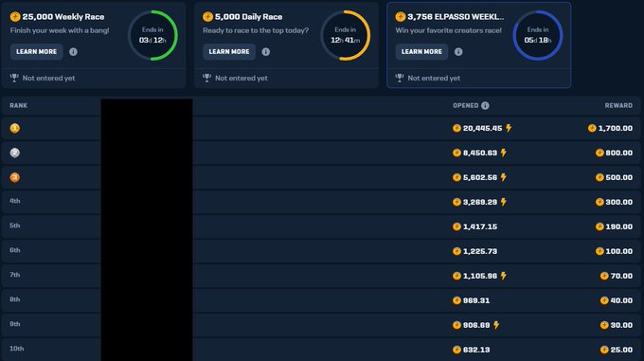Click opened amount 8,450.63
This screenshot has height=361, width=644.
pos(480,153)
